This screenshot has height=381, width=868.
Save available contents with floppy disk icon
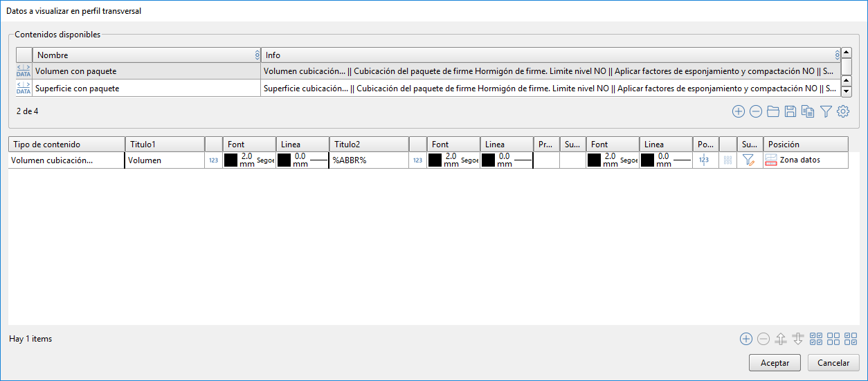[x=790, y=111]
